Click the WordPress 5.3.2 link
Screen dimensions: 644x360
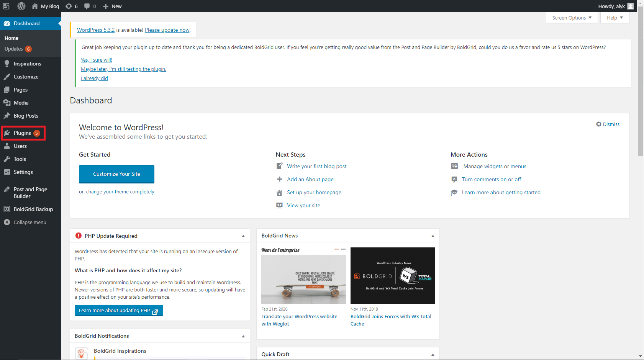pos(96,30)
